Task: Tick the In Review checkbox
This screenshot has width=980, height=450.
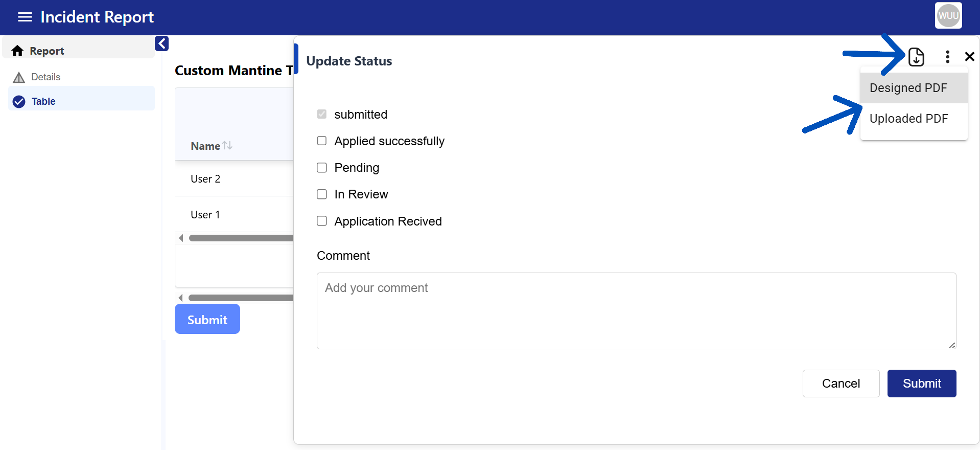Action: [322, 194]
